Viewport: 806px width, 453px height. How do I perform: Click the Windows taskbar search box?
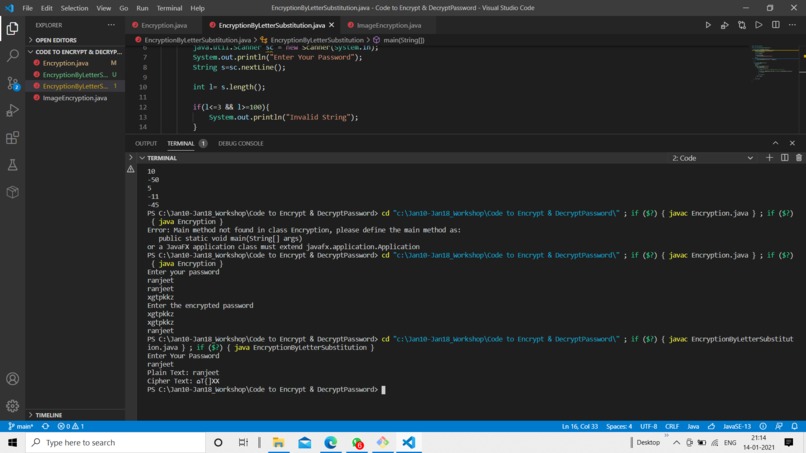[116, 443]
